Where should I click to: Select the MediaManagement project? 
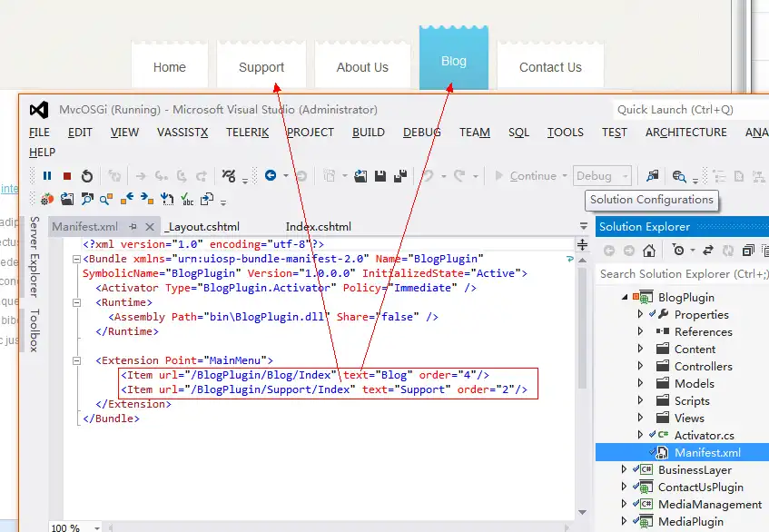click(x=710, y=504)
